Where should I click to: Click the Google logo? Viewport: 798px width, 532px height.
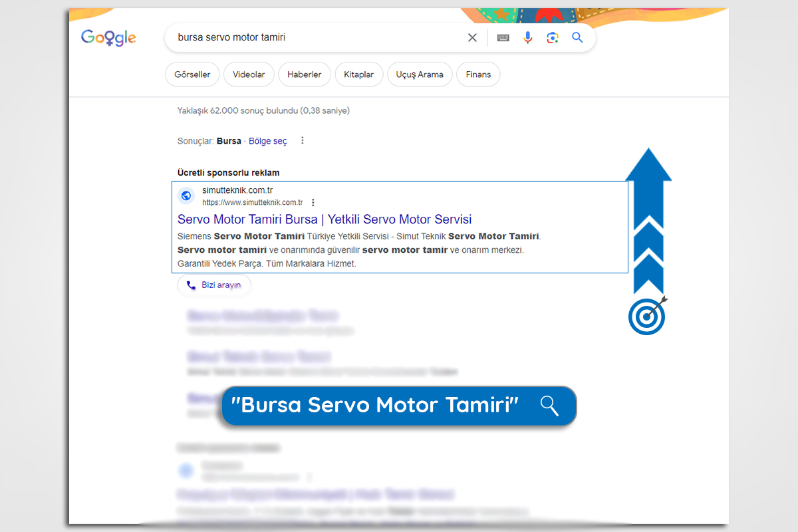[108, 38]
